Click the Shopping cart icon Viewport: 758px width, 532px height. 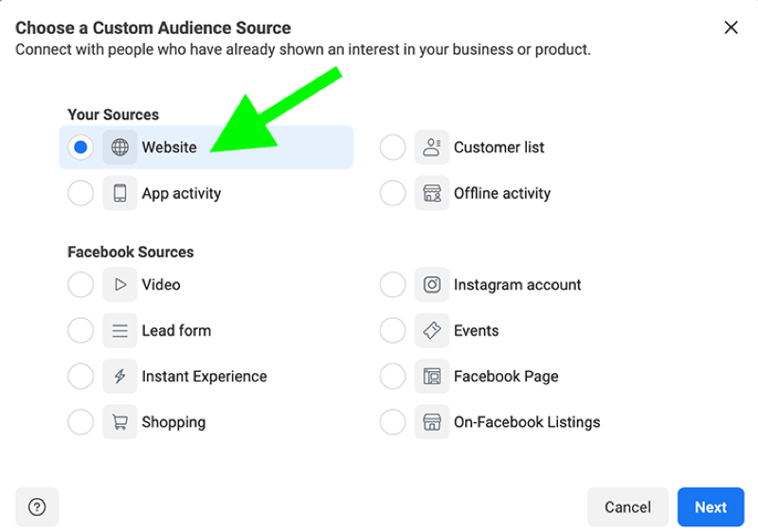[x=120, y=422]
